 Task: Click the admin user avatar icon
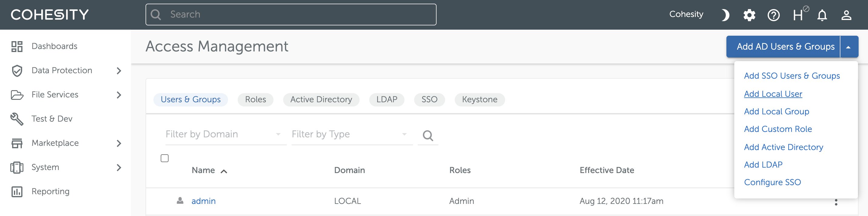tap(180, 201)
